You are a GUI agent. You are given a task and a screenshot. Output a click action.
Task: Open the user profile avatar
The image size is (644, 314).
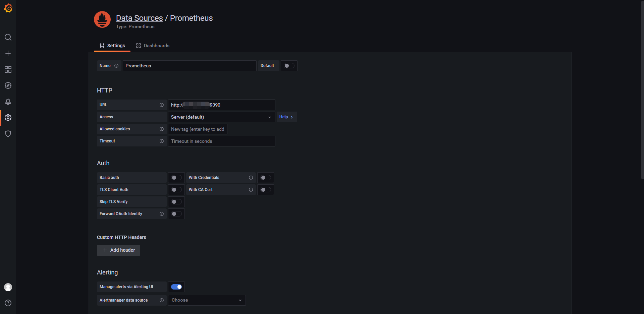tap(8, 287)
